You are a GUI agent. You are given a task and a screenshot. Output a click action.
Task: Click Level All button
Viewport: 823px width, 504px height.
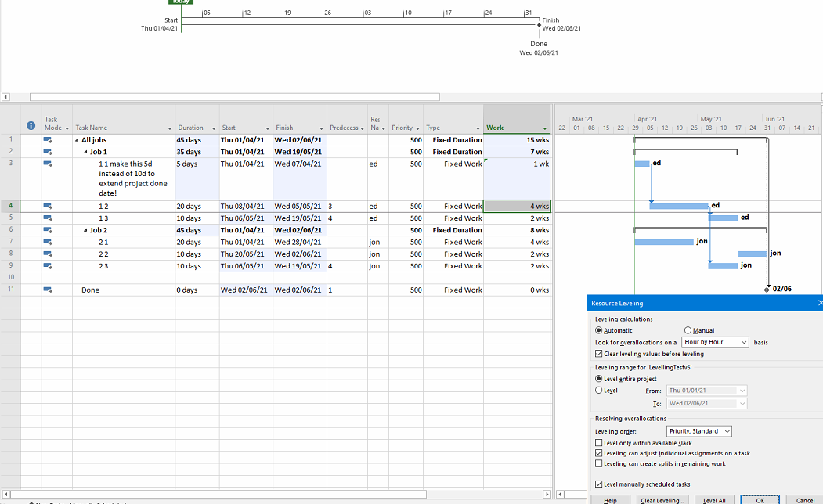coord(714,500)
